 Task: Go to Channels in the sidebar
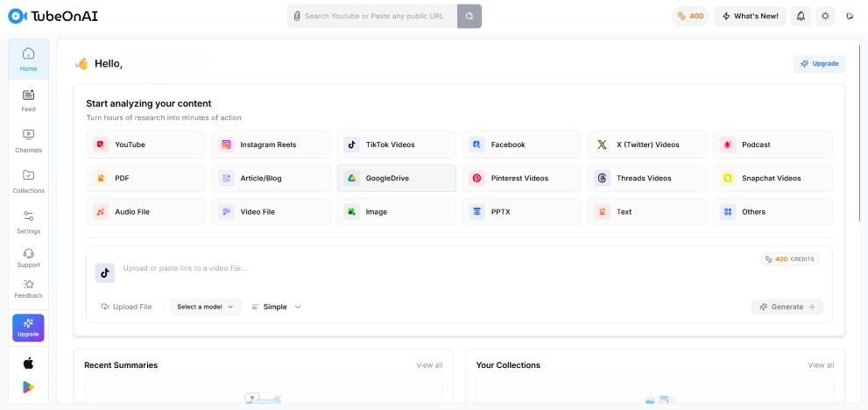coord(28,141)
